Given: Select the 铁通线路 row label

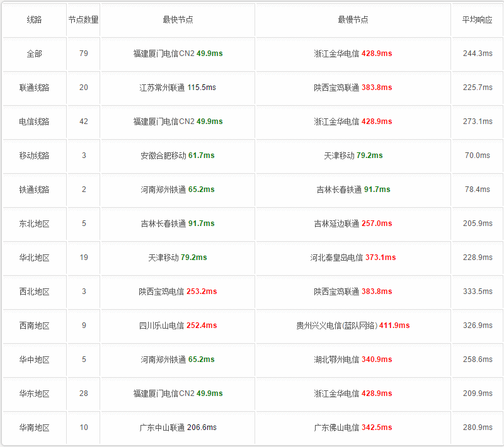Looking at the screenshot, I should click(x=34, y=190).
